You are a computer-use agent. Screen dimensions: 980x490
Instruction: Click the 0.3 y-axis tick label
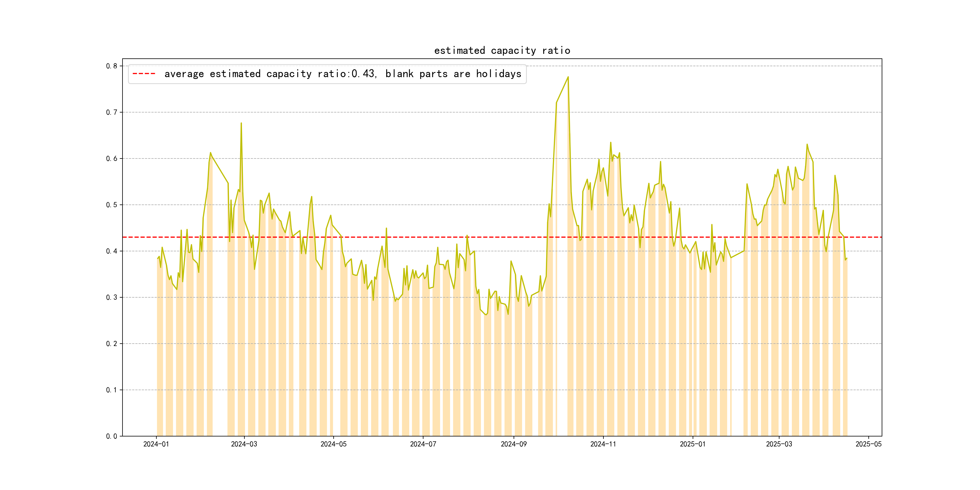coord(112,297)
